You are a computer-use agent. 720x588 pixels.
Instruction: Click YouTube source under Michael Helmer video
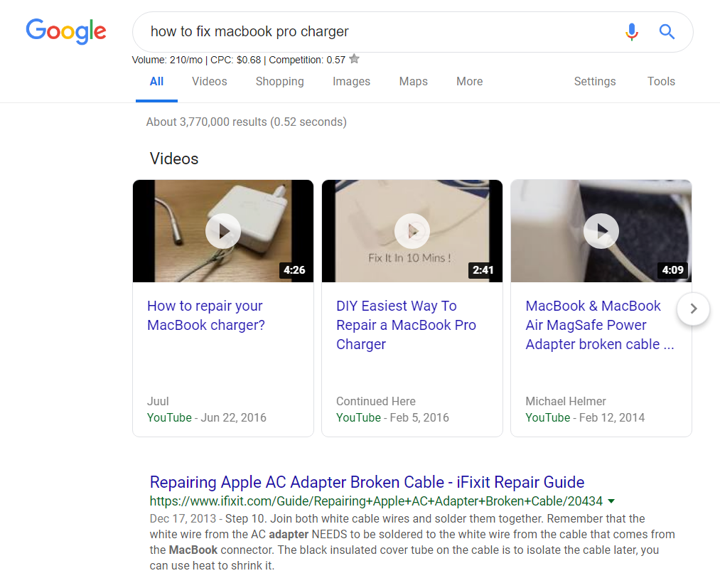[547, 417]
